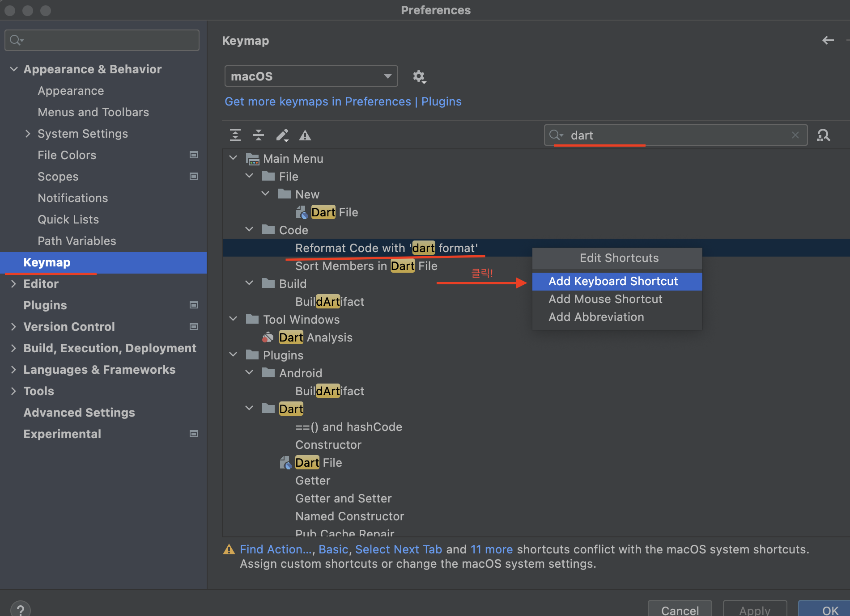Screen dimensions: 850x616
Task: Click the Experimental project-level icon
Action: (x=194, y=434)
